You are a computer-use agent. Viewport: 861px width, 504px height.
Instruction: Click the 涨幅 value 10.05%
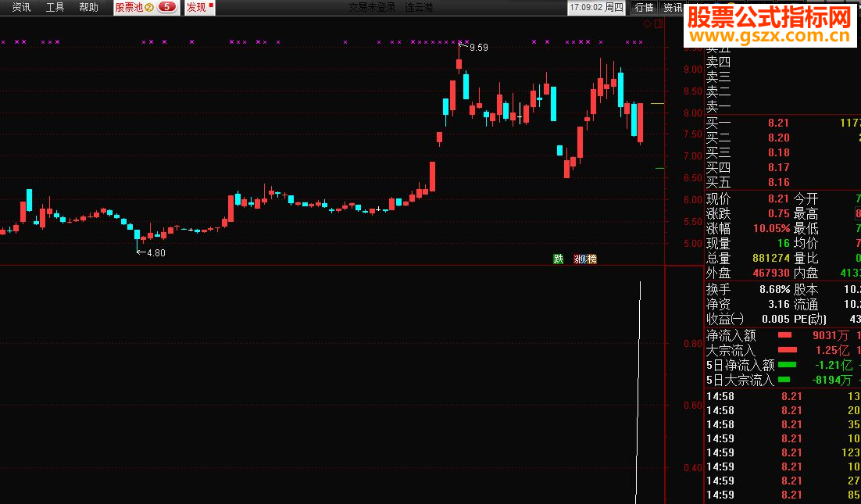coord(771,228)
